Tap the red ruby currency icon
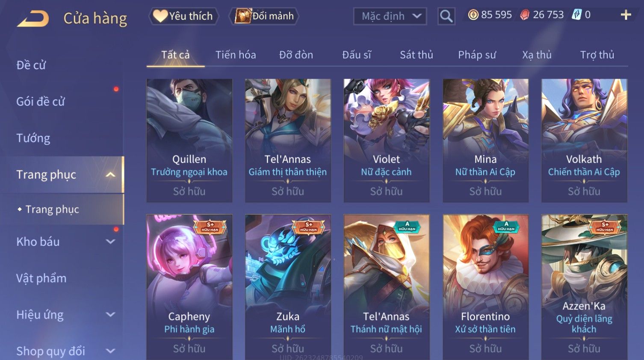The width and height of the screenshot is (644, 360). pyautogui.click(x=525, y=15)
